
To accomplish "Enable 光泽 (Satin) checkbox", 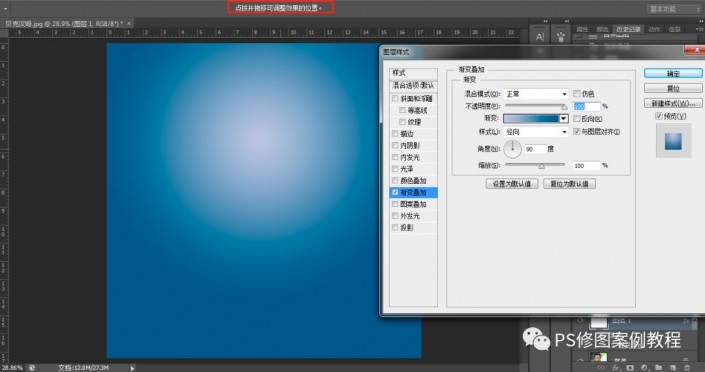I will tap(395, 169).
